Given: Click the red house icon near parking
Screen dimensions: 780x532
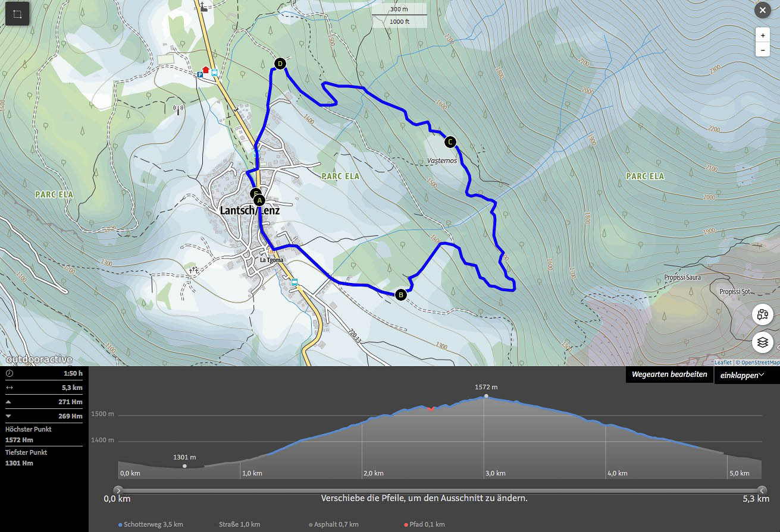Looking at the screenshot, I should 206,70.
